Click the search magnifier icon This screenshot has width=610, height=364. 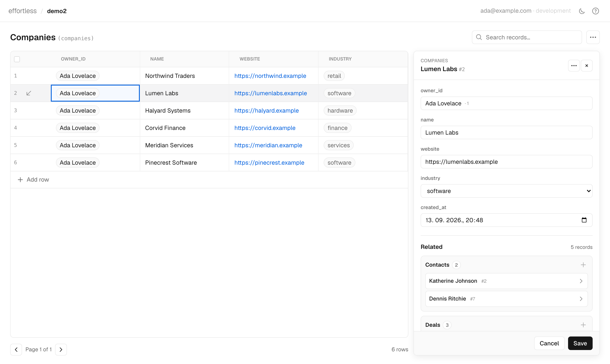[479, 37]
